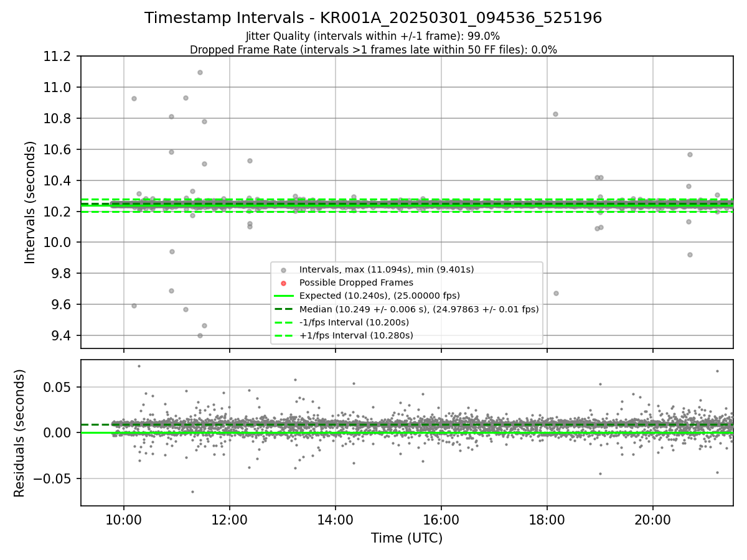Click the 'Time (UTC)' x-axis label

[x=407, y=538]
